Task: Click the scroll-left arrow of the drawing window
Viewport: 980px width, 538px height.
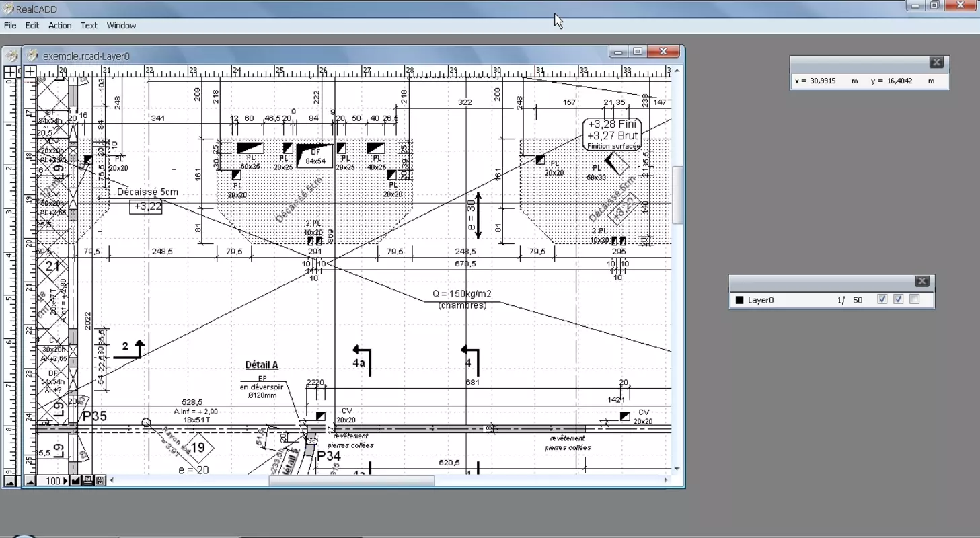Action: click(x=112, y=480)
